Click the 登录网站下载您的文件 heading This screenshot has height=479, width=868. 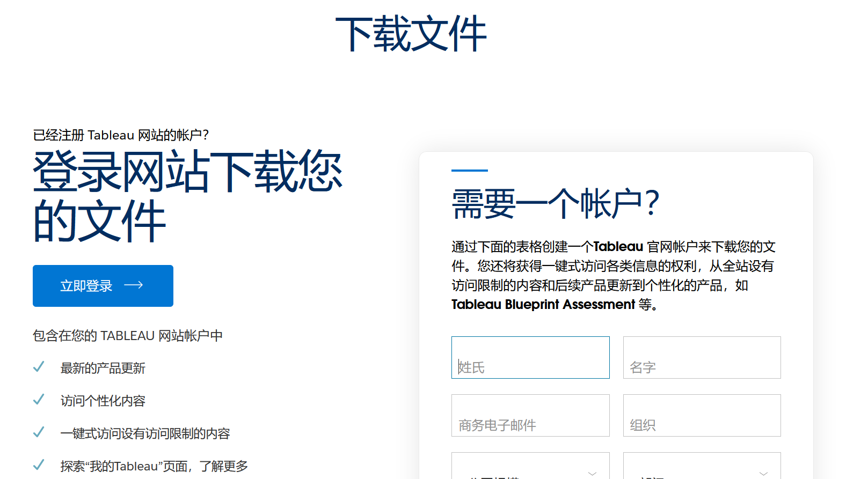coord(188,196)
